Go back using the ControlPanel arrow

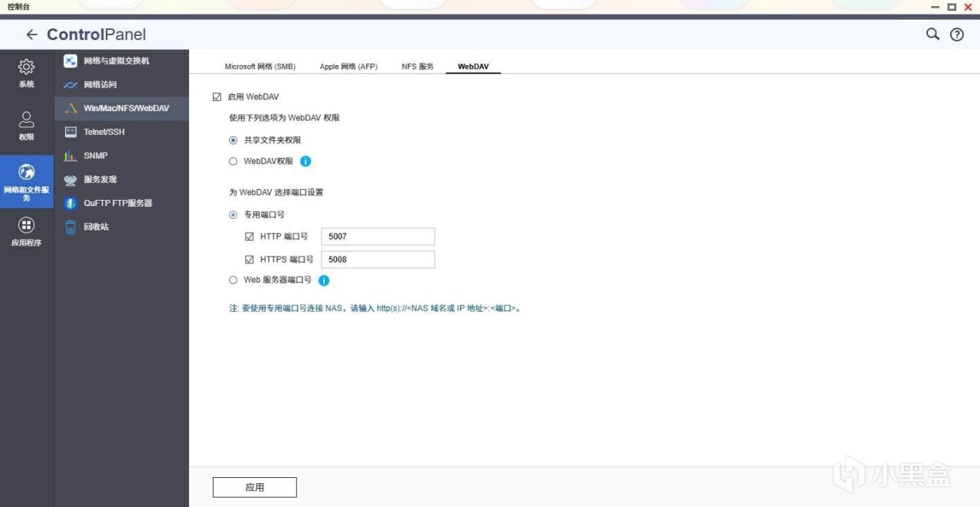click(31, 34)
